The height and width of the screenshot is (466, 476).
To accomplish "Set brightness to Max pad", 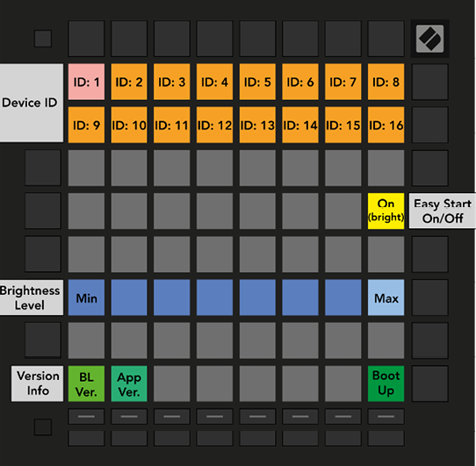I will pos(386,298).
